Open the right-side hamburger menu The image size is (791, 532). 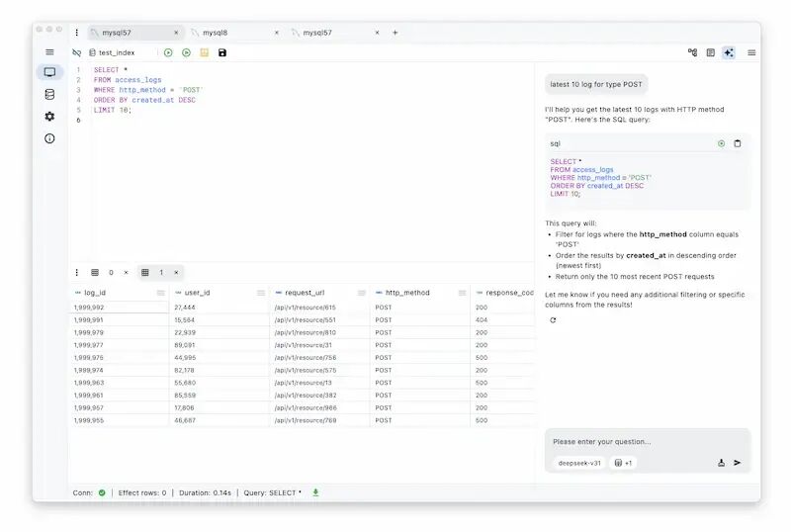click(751, 52)
